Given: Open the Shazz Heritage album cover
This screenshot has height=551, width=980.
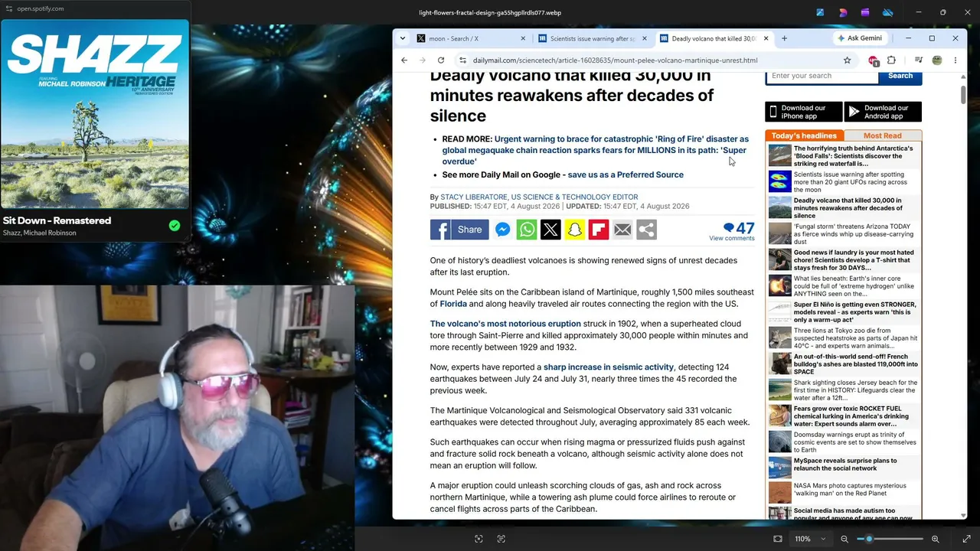Looking at the screenshot, I should (x=95, y=114).
